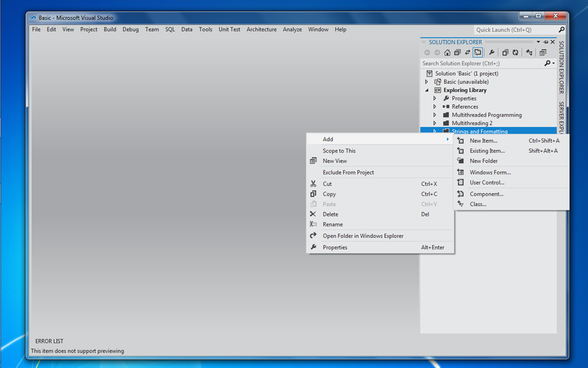Click the magnifier icon in Solution Explorer search
Image resolution: width=588 pixels, height=368 pixels.
pyautogui.click(x=547, y=63)
